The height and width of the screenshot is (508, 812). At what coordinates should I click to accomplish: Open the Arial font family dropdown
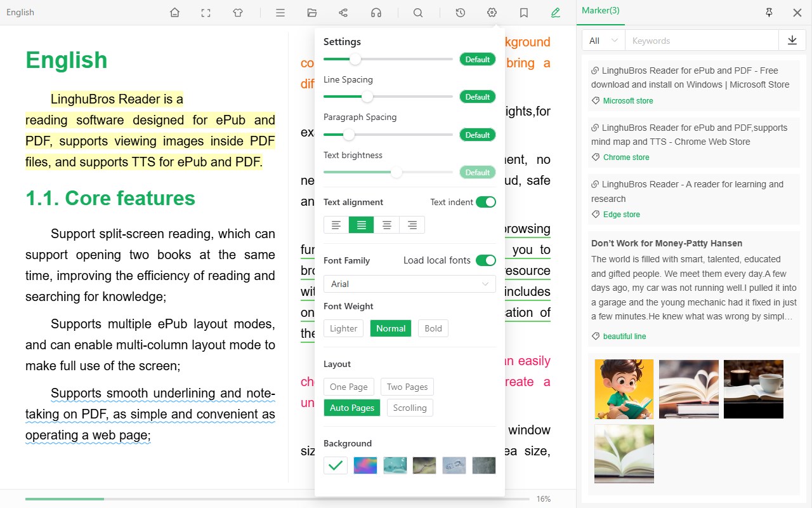410,284
